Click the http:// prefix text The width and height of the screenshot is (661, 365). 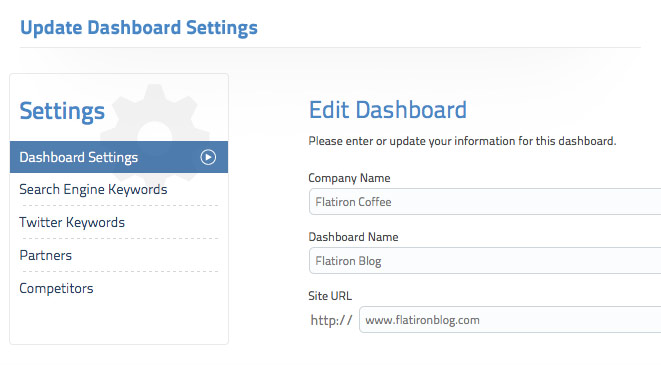pyautogui.click(x=331, y=320)
